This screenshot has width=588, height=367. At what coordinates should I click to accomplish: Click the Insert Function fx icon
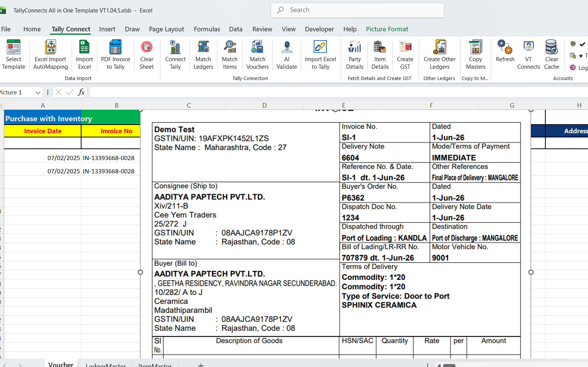[81, 92]
